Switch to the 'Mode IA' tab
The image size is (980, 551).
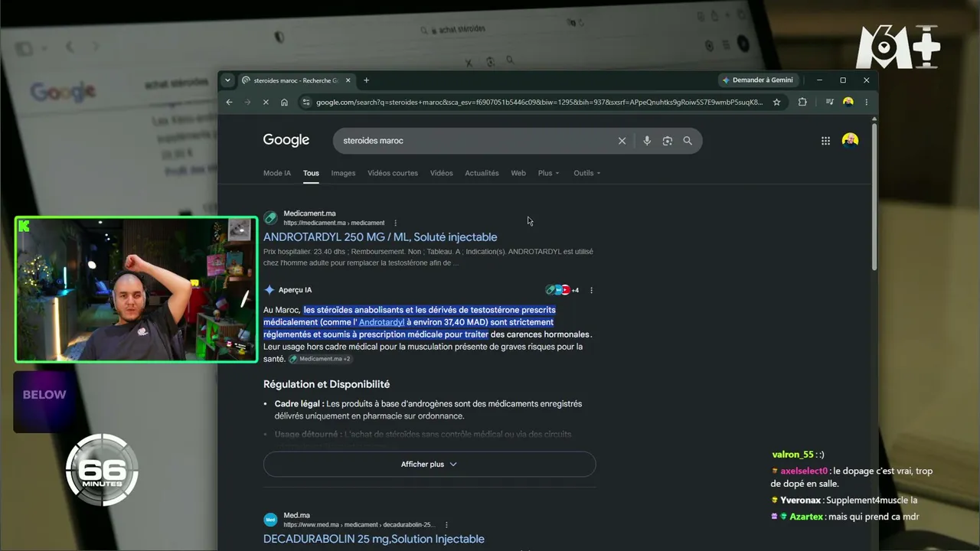pyautogui.click(x=277, y=173)
